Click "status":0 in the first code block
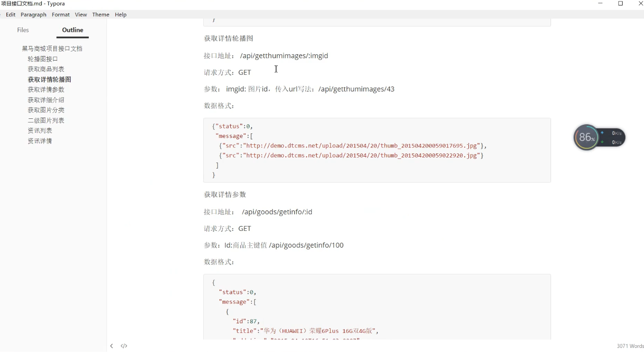644x352 pixels. tap(232, 126)
